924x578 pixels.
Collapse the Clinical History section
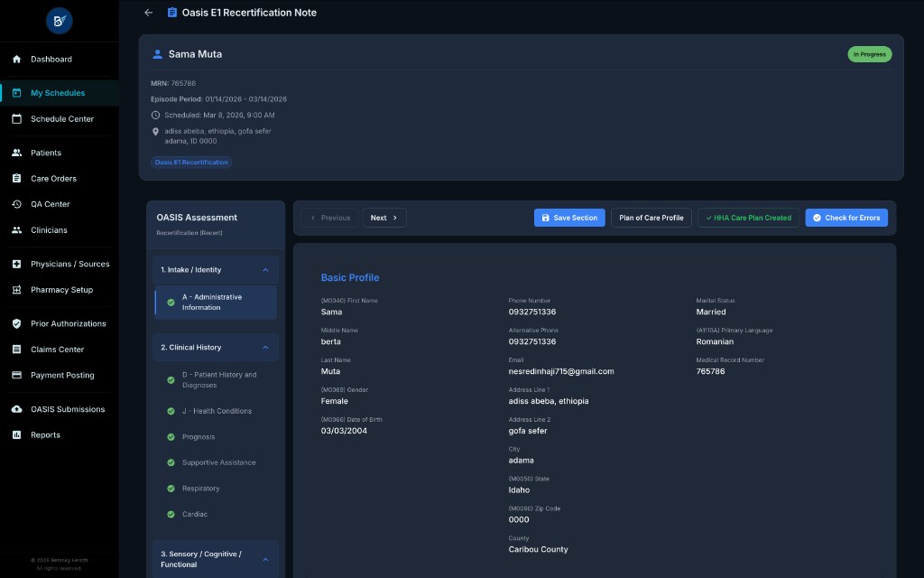coord(265,348)
